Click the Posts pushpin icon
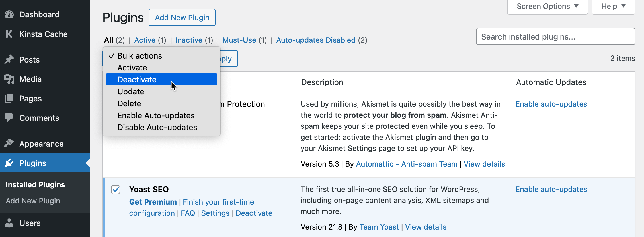644x237 pixels. [9, 60]
